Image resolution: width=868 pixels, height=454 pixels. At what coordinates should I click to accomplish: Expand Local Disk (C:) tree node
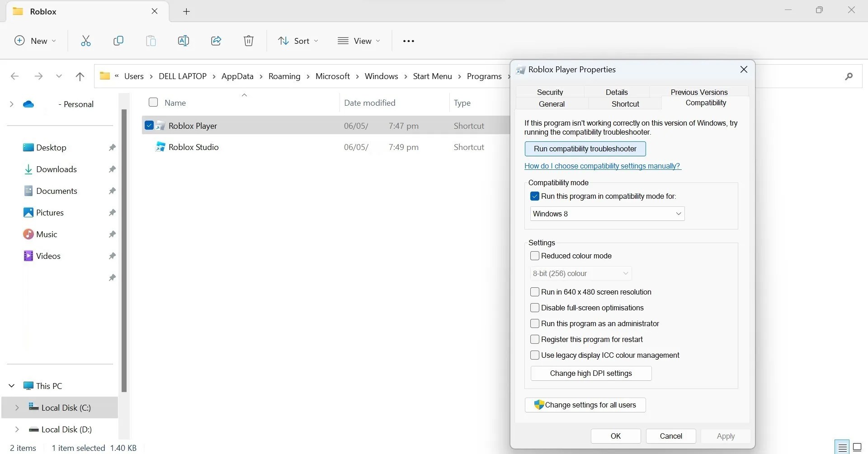click(17, 407)
